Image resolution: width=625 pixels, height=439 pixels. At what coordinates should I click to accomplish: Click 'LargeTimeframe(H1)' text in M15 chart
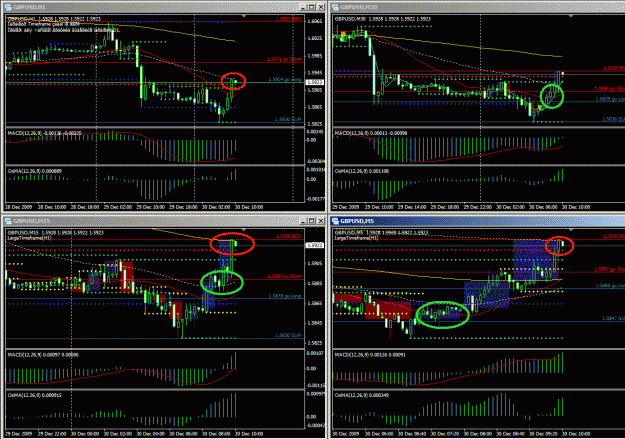29,238
